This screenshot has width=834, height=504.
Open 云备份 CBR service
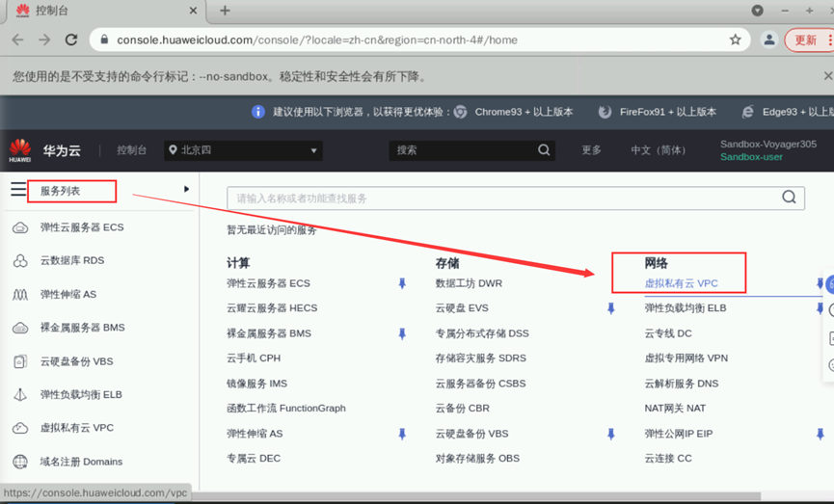pos(462,409)
